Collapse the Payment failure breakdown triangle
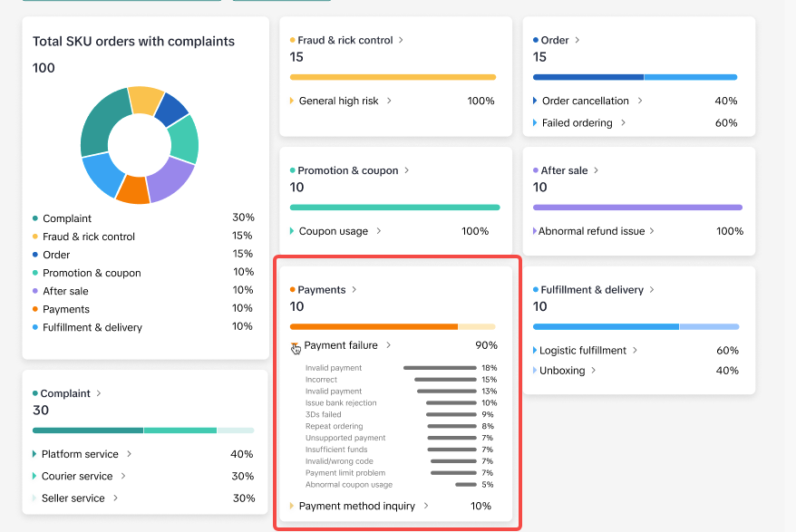This screenshot has width=796, height=532. [x=295, y=345]
